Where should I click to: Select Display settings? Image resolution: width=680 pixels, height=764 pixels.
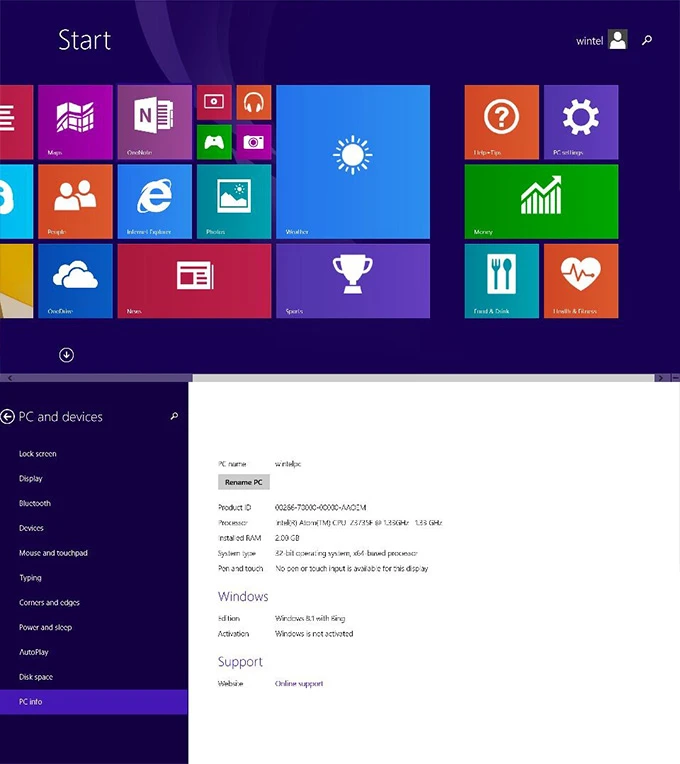(94, 478)
